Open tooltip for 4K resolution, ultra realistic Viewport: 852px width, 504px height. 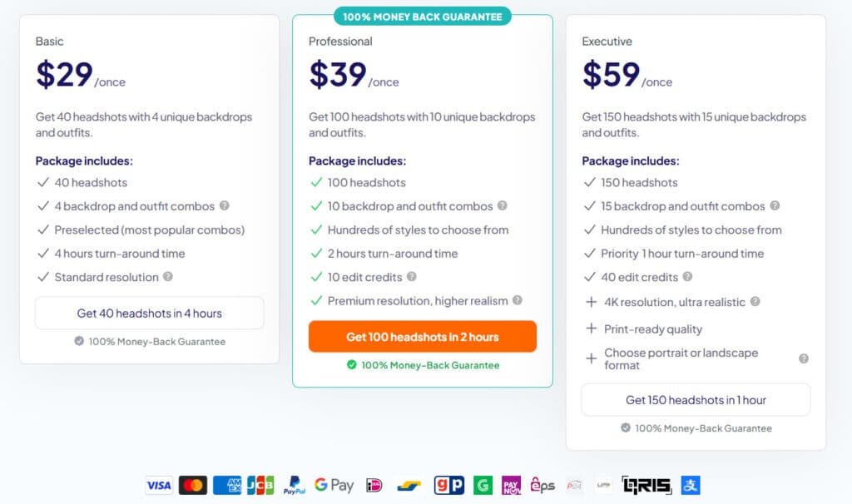(x=755, y=302)
